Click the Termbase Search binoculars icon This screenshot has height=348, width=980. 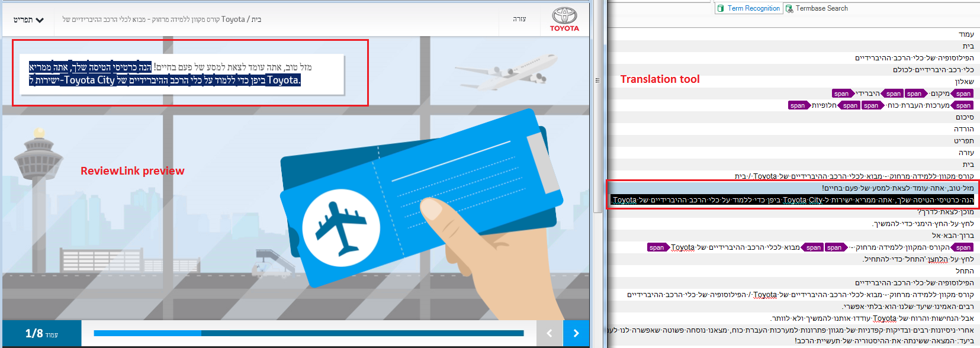(x=789, y=8)
